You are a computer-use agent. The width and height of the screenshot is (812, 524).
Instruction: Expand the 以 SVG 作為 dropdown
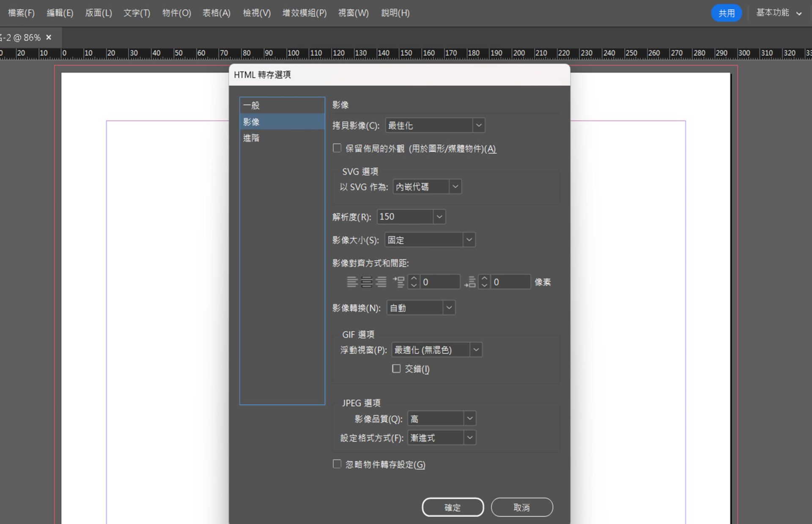455,187
